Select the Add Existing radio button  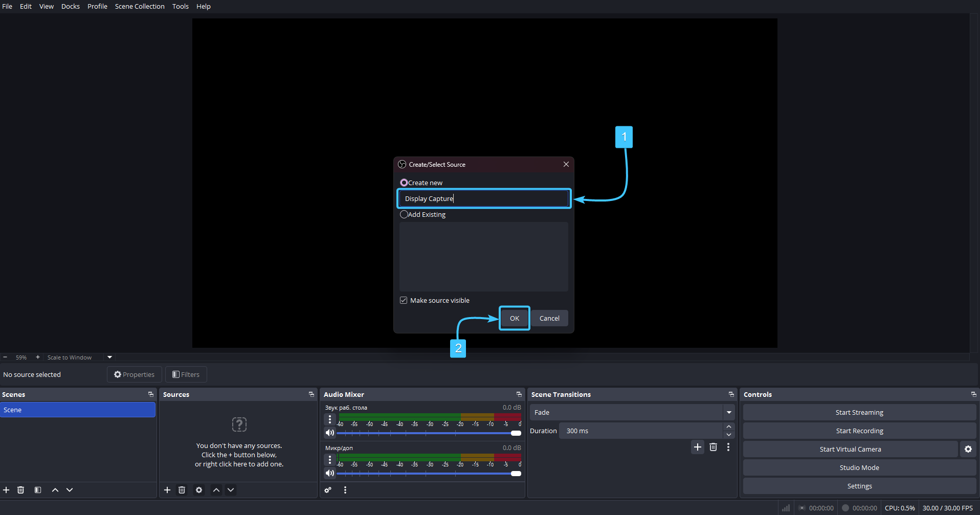404,214
